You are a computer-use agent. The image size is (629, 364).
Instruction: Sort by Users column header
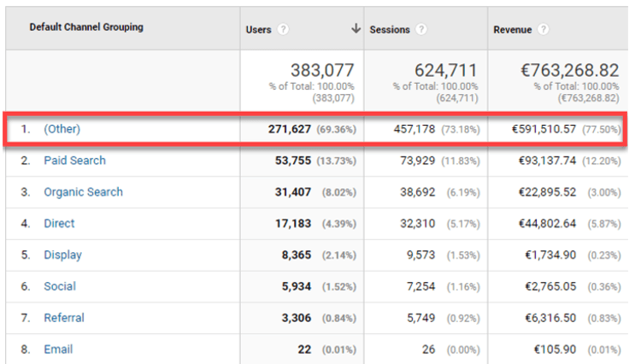pyautogui.click(x=258, y=30)
